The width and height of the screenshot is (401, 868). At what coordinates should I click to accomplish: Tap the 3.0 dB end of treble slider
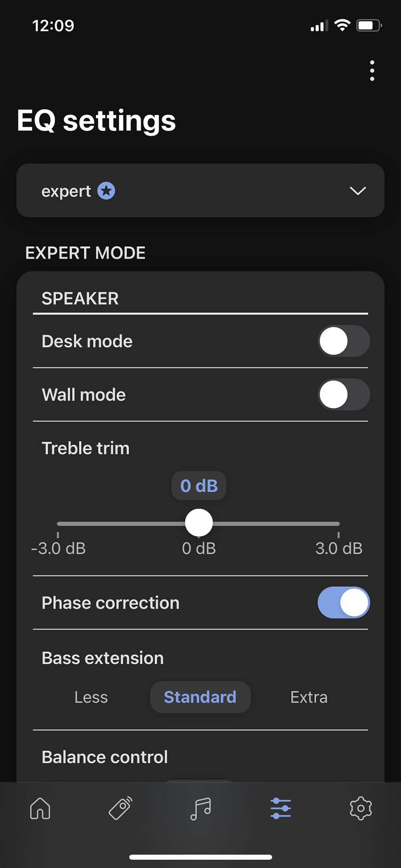pyautogui.click(x=338, y=524)
